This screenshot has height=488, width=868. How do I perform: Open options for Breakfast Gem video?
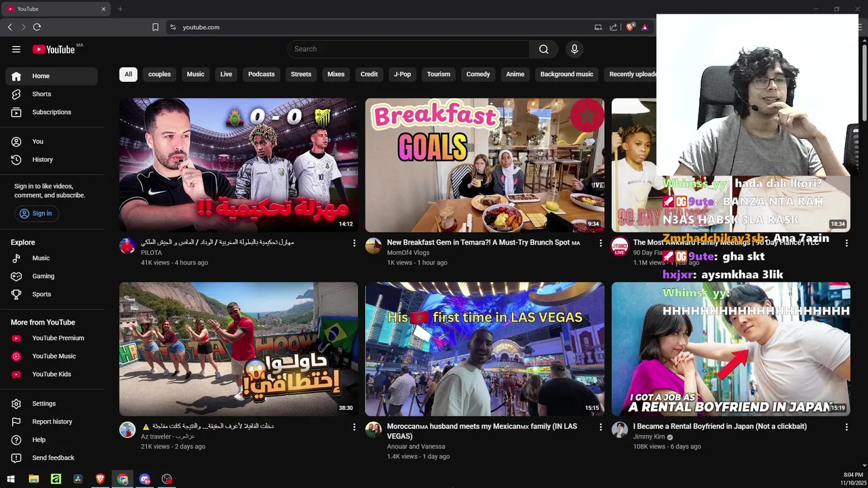pos(600,243)
